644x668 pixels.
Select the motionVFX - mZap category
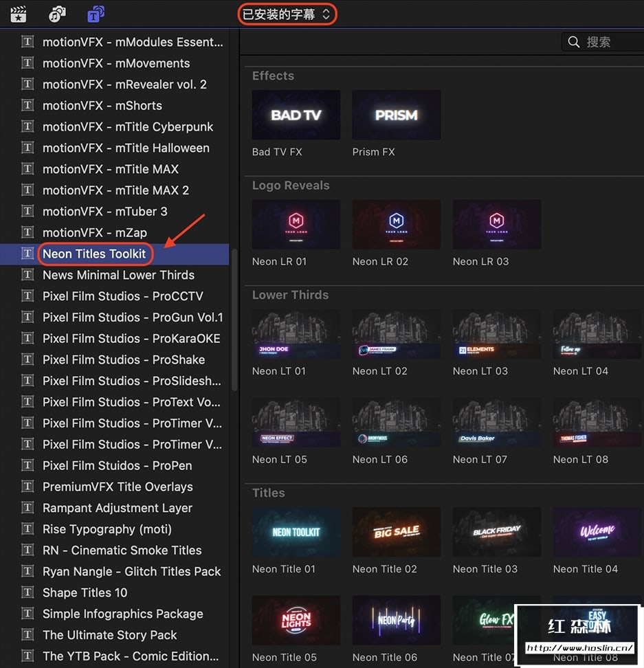click(115, 232)
